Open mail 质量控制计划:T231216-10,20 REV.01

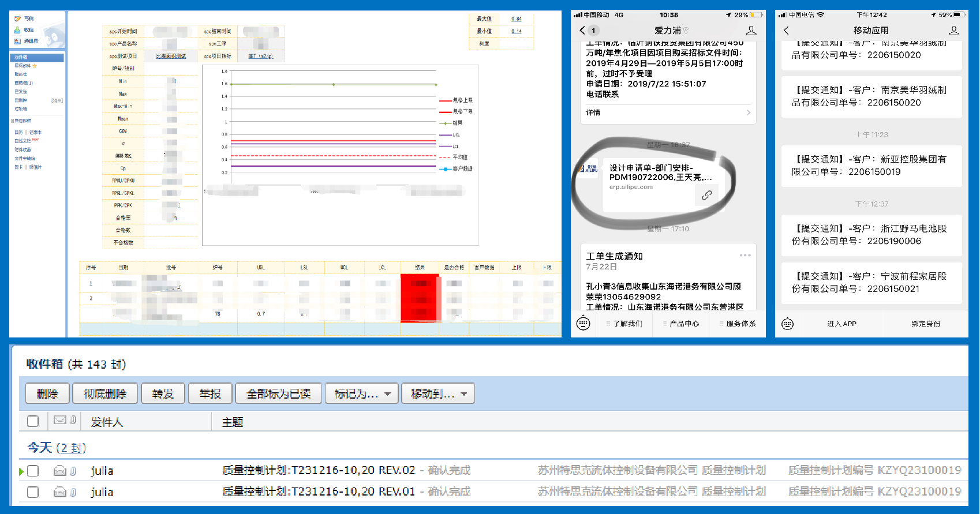[x=319, y=492]
